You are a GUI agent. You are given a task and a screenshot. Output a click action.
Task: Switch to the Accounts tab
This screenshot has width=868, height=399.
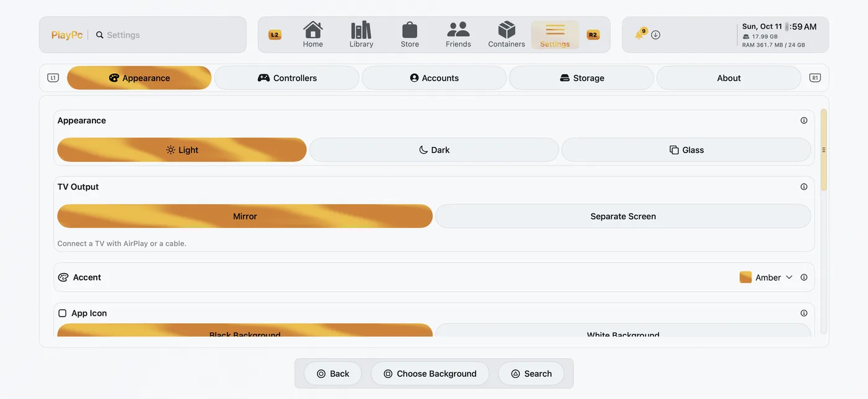pyautogui.click(x=435, y=78)
